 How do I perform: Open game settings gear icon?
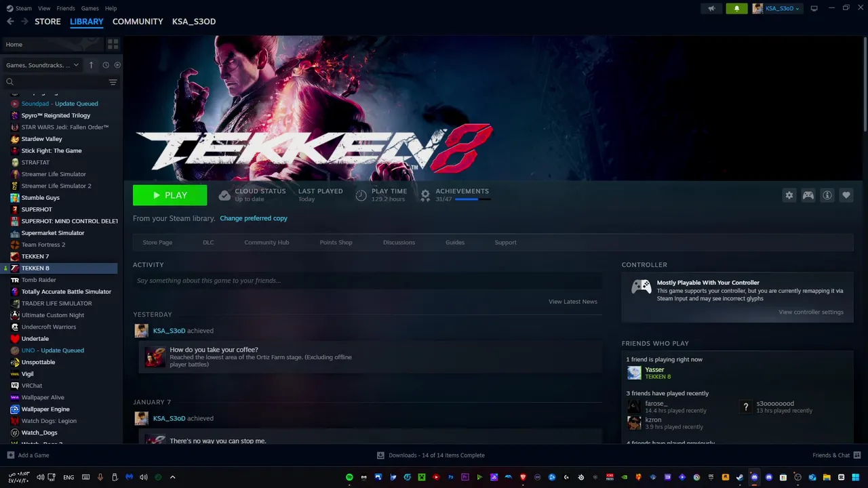coord(789,195)
